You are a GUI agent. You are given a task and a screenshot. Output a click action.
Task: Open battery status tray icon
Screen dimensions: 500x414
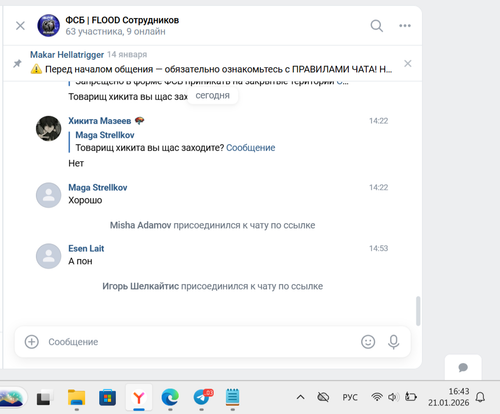click(x=411, y=397)
